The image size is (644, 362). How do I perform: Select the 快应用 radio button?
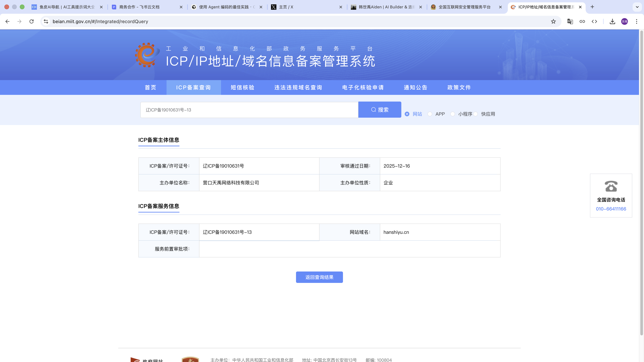tap(475, 114)
